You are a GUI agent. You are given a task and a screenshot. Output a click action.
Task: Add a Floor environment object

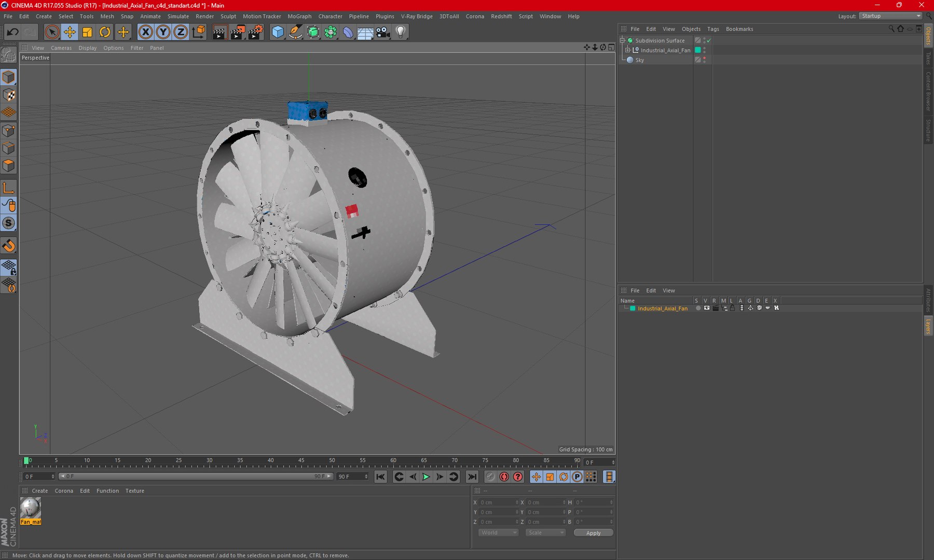365,32
